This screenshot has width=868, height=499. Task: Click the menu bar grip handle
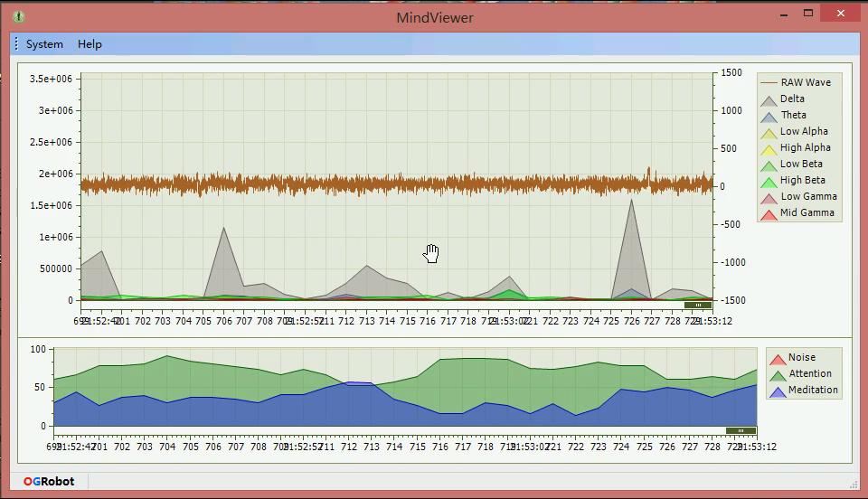16,43
